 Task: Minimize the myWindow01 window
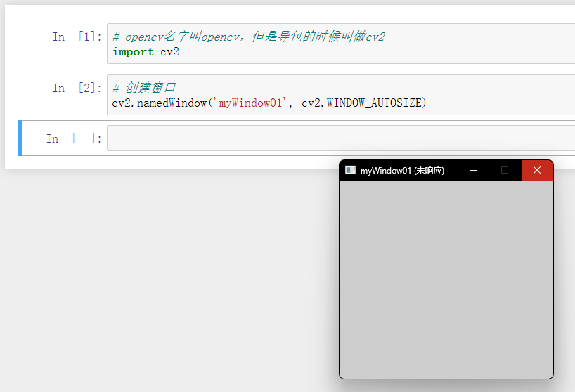click(x=473, y=170)
